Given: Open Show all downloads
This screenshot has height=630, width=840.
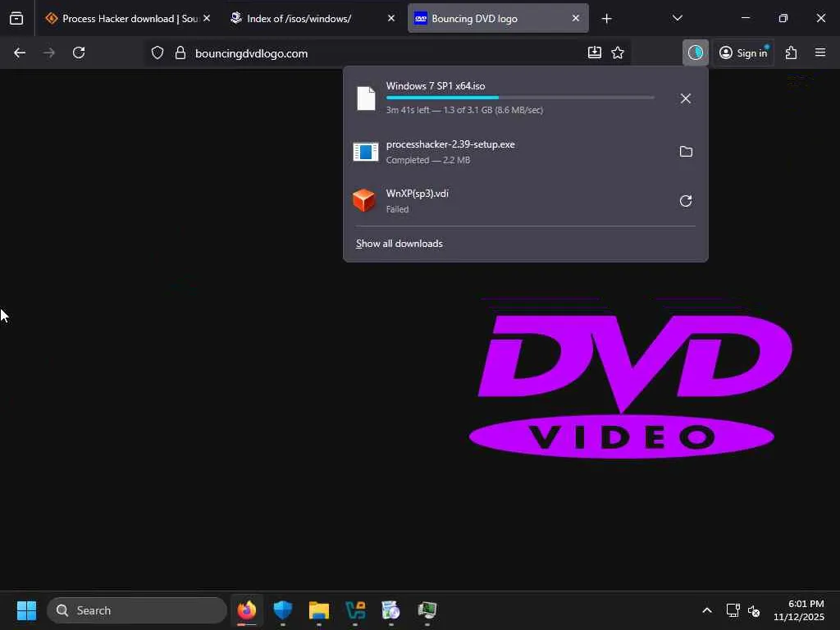Looking at the screenshot, I should [x=399, y=244].
